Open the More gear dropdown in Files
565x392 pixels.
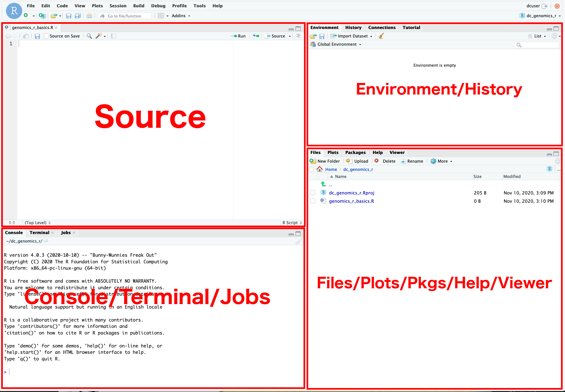point(442,161)
